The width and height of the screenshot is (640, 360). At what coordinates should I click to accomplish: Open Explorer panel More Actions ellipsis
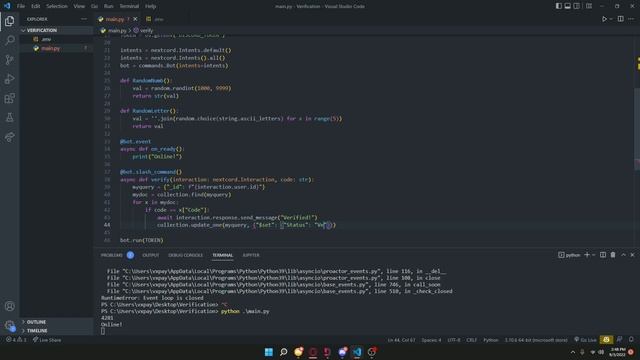tap(84, 19)
